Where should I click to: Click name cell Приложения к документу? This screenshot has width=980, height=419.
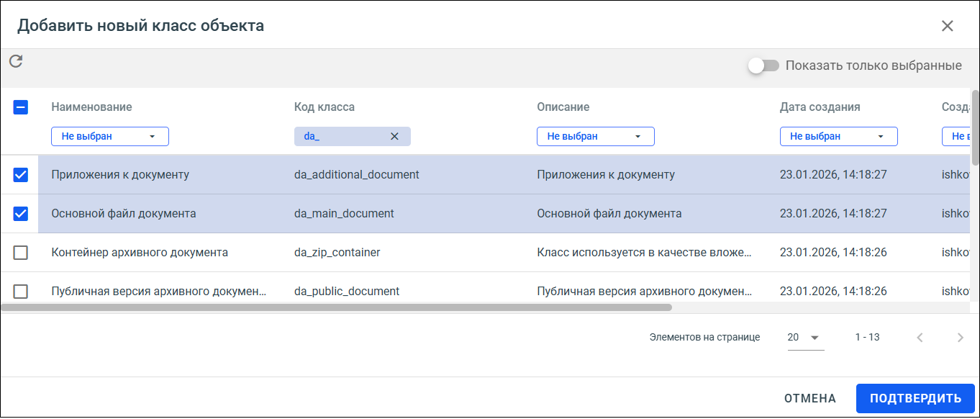120,174
